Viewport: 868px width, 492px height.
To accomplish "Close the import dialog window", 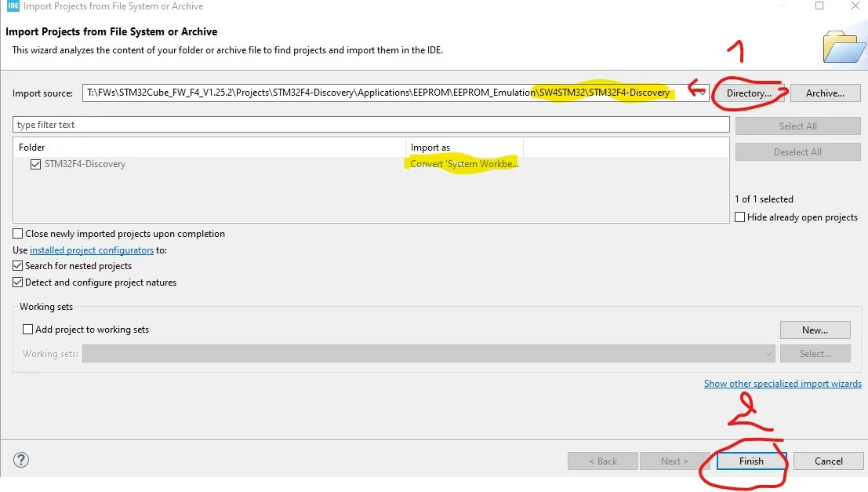I will click(x=855, y=6).
